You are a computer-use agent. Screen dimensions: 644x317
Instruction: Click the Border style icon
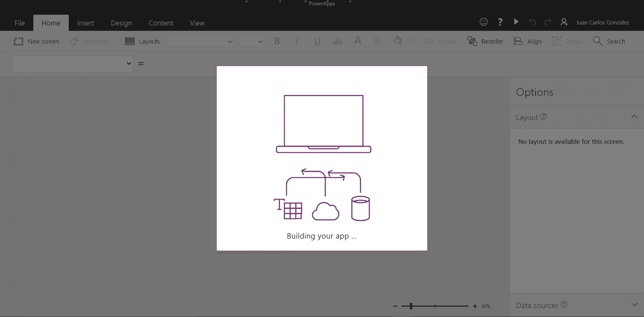(429, 41)
